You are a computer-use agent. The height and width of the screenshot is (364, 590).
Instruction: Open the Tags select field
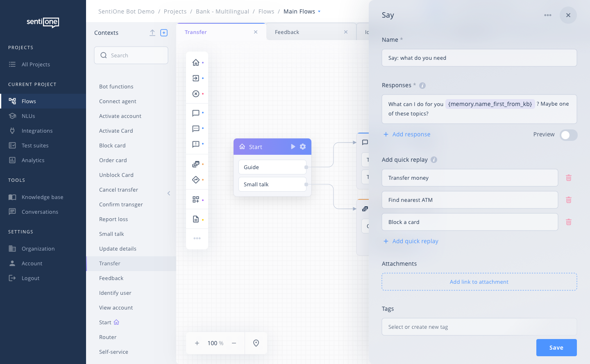tap(479, 327)
